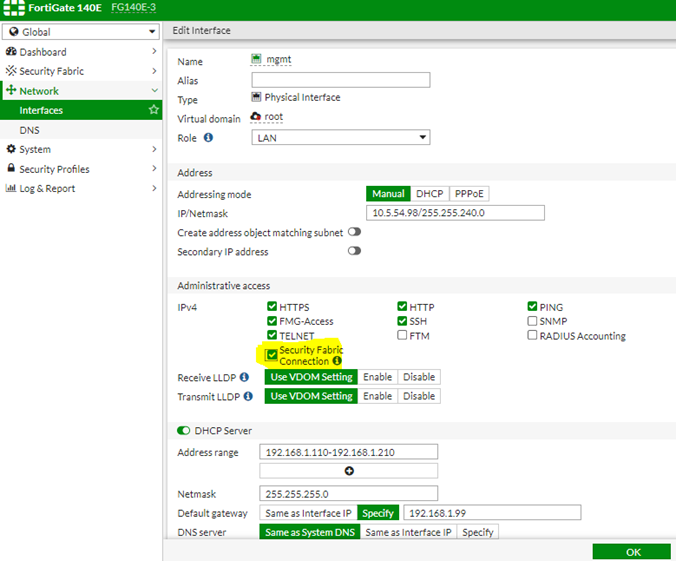676x561 pixels.
Task: Disable the DHCP Server toggle
Action: tap(183, 431)
